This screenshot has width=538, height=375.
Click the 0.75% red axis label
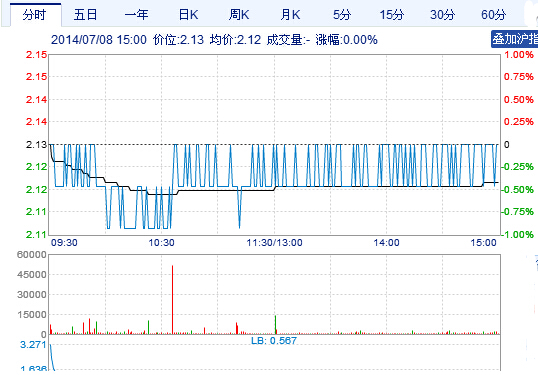(519, 77)
